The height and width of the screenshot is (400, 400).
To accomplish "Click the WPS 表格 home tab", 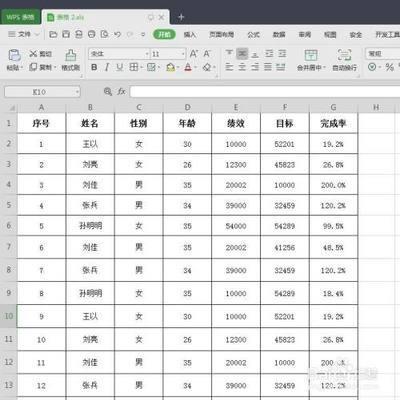I will click(x=20, y=17).
